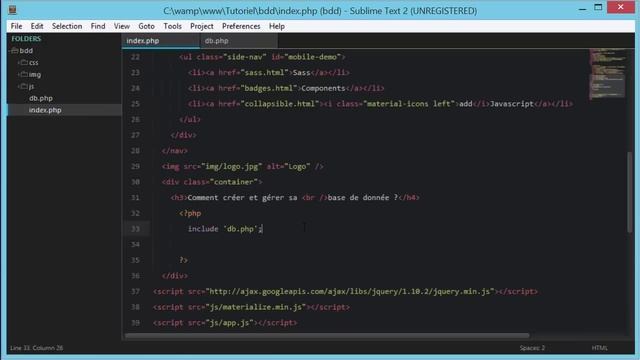Select the js folder name

31,86
